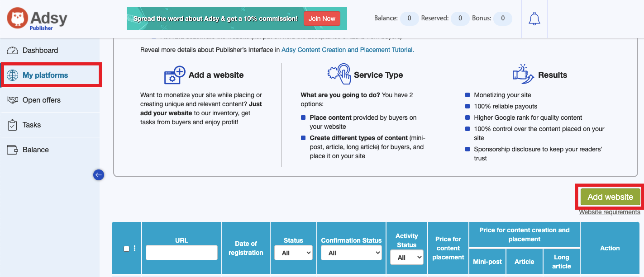
Task: Click the Service Type gear icon
Action: tap(339, 74)
